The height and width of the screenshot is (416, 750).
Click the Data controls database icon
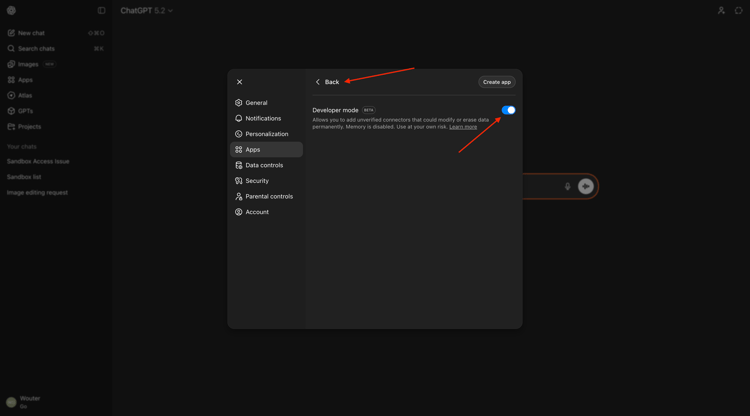239,165
